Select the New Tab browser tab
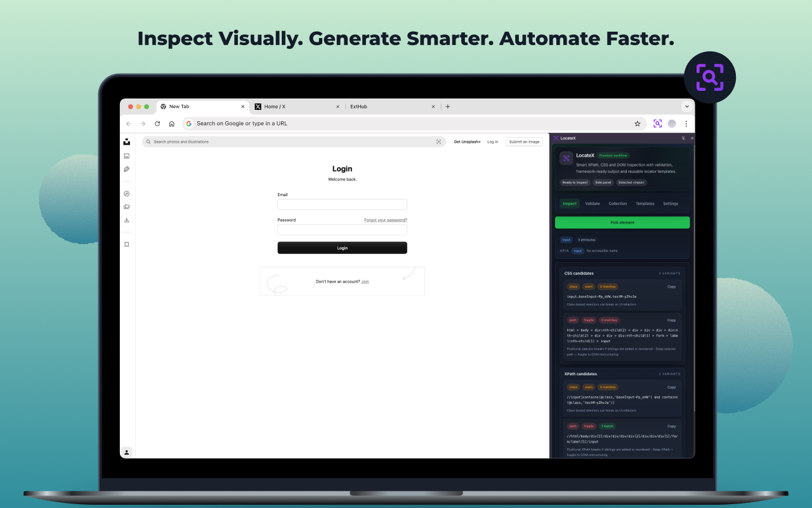This screenshot has height=508, width=812. click(202, 107)
